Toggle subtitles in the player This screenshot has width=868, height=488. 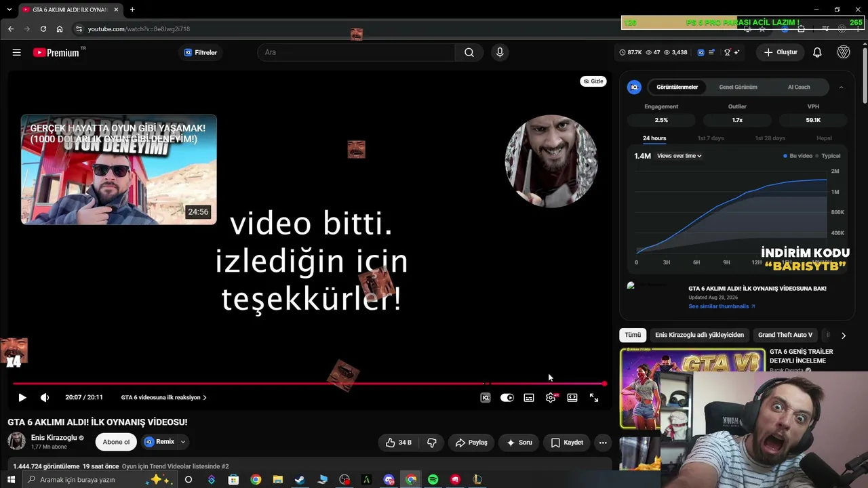pyautogui.click(x=529, y=398)
